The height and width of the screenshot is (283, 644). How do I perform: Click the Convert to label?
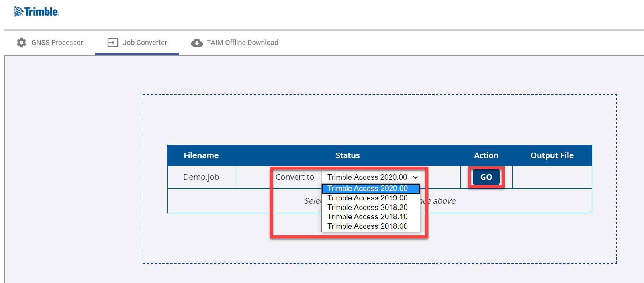pos(295,177)
